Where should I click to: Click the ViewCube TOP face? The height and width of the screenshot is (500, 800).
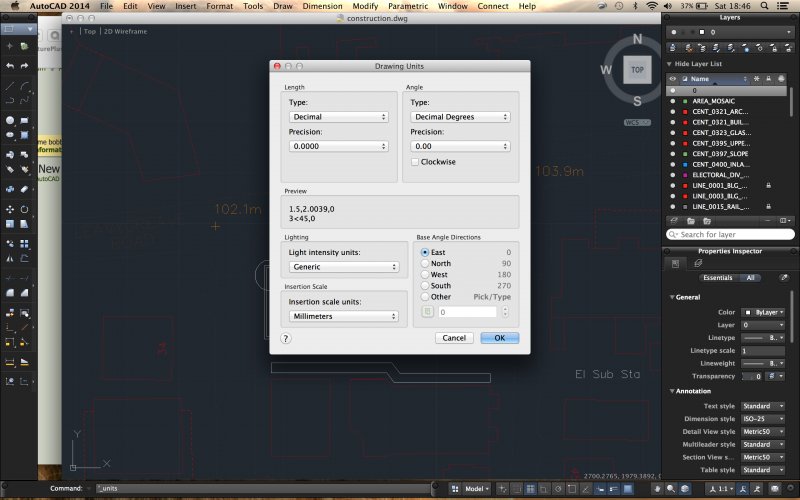click(x=637, y=70)
